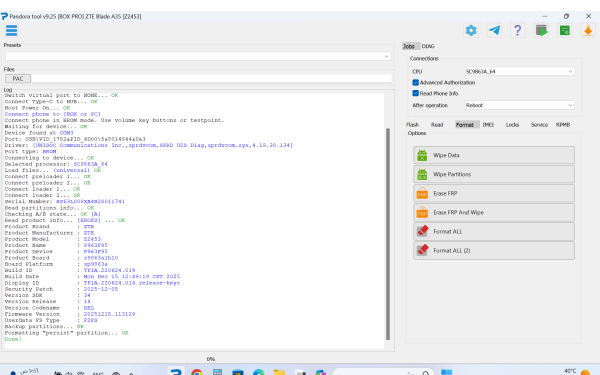This screenshot has height=375, width=600.
Task: Click the green settings sheet icon
Action: pyautogui.click(x=565, y=30)
